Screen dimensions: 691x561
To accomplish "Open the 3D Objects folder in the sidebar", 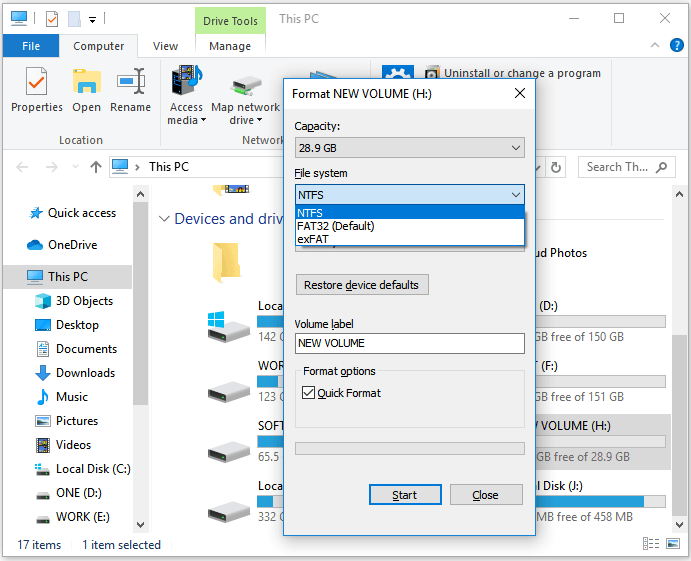I will 84,301.
